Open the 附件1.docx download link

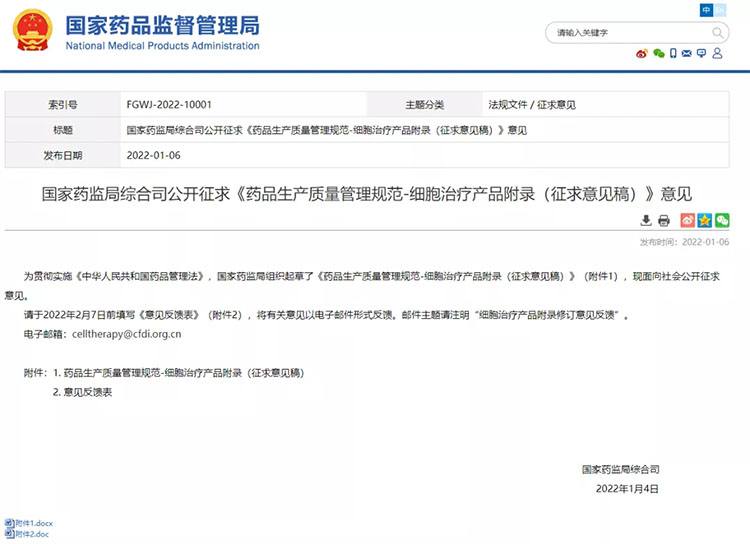coord(34,523)
